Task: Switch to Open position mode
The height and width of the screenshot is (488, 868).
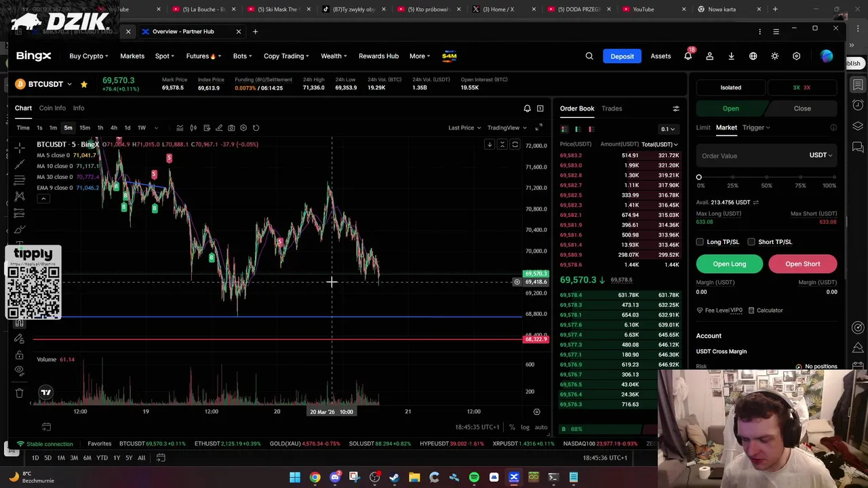Action: (730, 108)
